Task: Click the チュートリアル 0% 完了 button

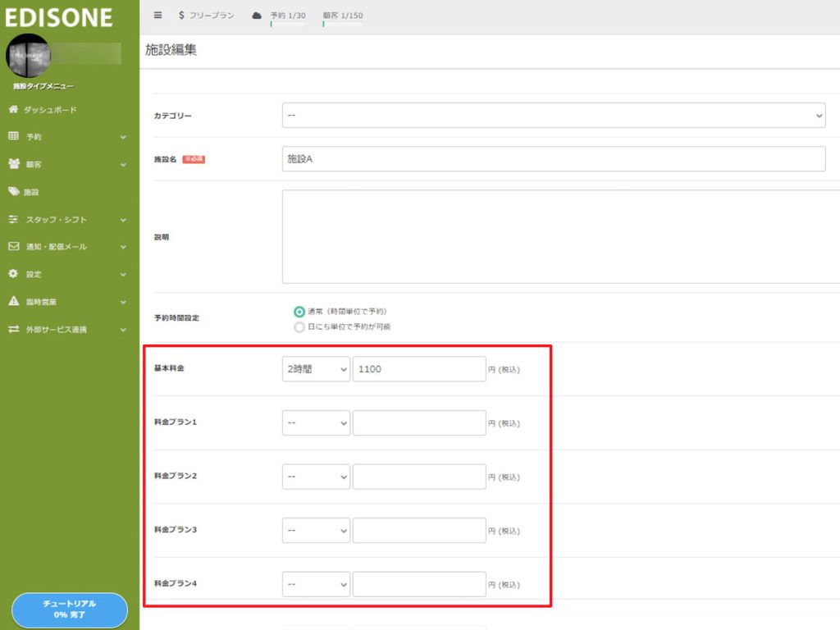Action: pos(70,609)
